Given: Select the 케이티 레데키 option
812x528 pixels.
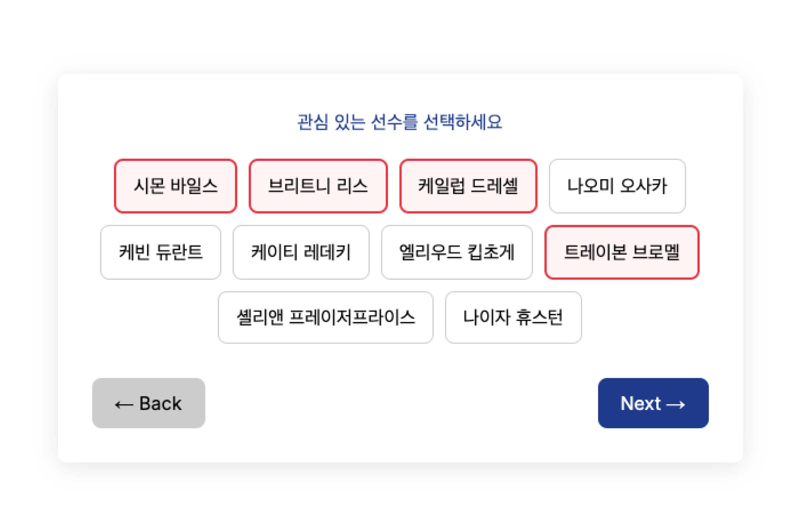Looking at the screenshot, I should click(301, 252).
